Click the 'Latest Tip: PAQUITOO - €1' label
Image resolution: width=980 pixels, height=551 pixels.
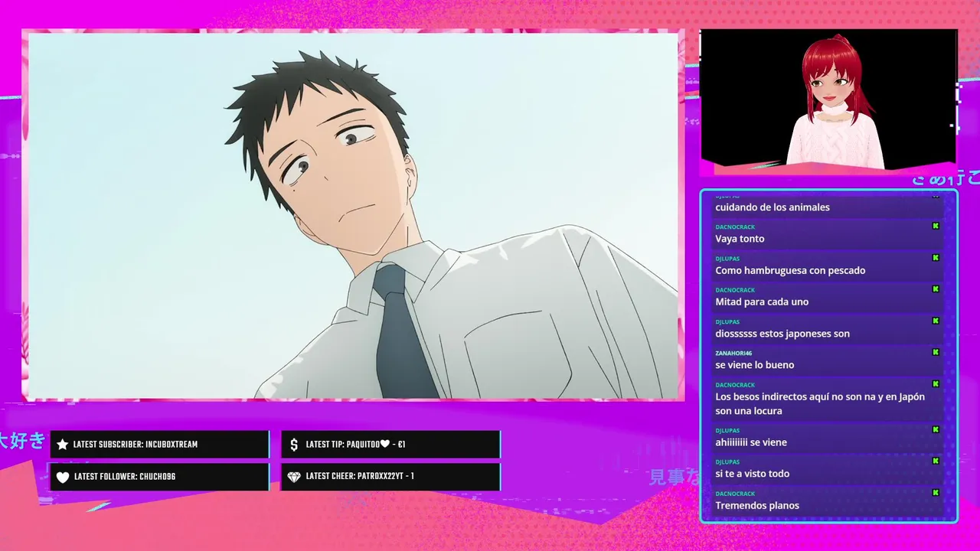355,445
